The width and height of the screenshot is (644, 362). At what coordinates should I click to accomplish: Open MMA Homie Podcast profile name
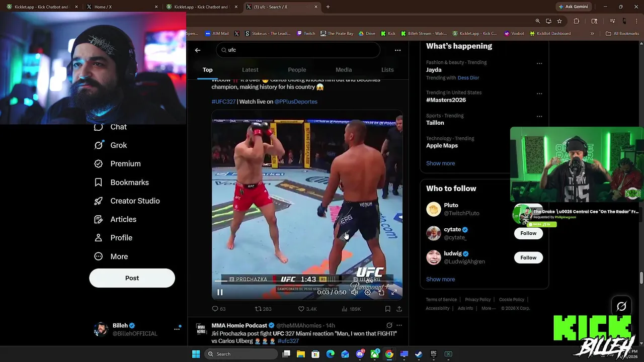239,325
